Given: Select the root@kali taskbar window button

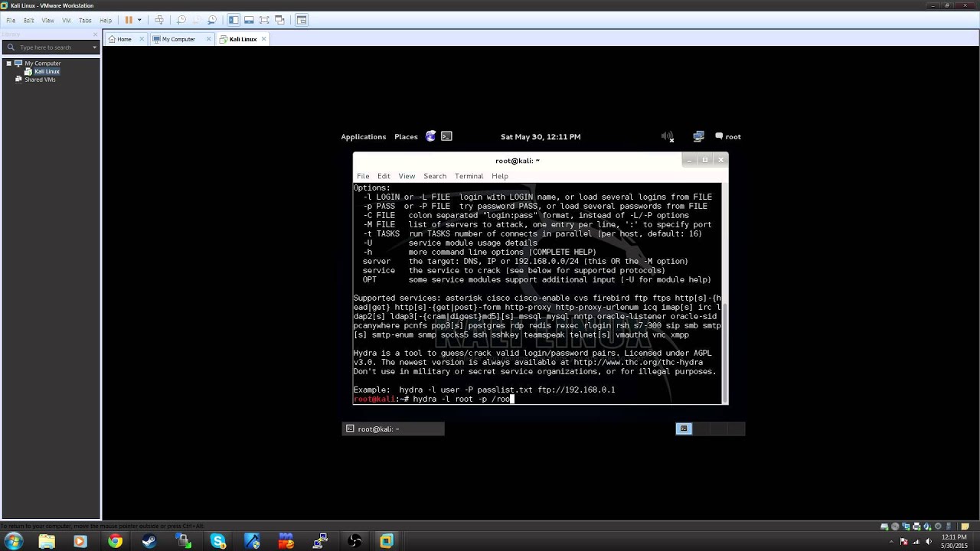Looking at the screenshot, I should click(393, 429).
